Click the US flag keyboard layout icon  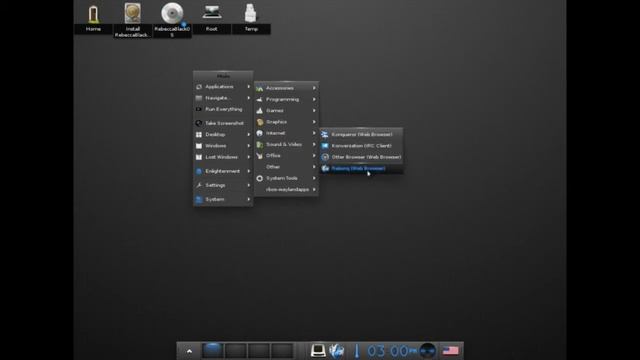point(451,351)
